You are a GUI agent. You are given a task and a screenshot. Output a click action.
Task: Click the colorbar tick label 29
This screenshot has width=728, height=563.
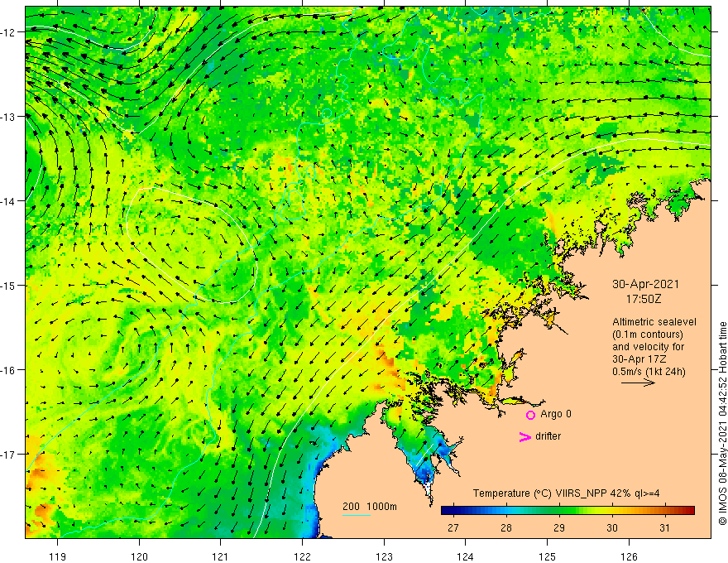click(x=559, y=527)
